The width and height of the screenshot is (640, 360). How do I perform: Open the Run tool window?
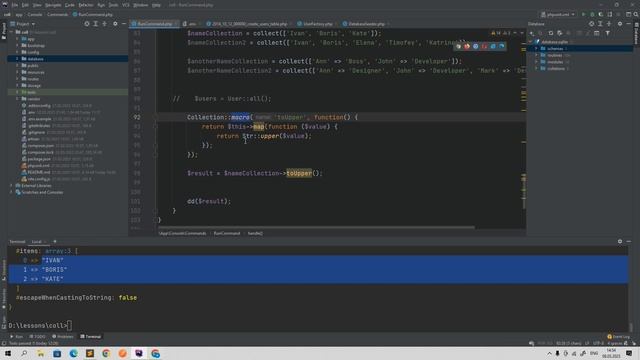tap(16, 337)
